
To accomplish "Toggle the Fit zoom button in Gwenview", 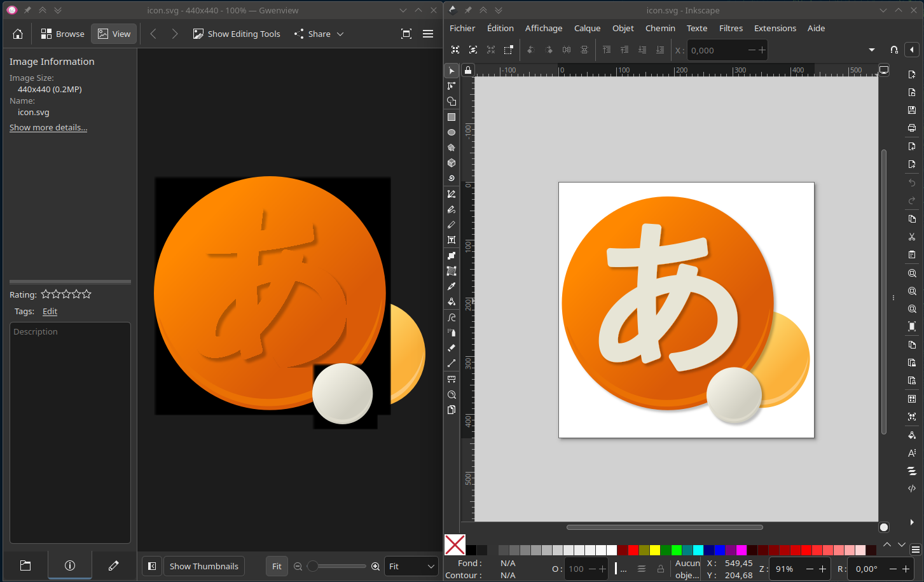I will (x=277, y=566).
